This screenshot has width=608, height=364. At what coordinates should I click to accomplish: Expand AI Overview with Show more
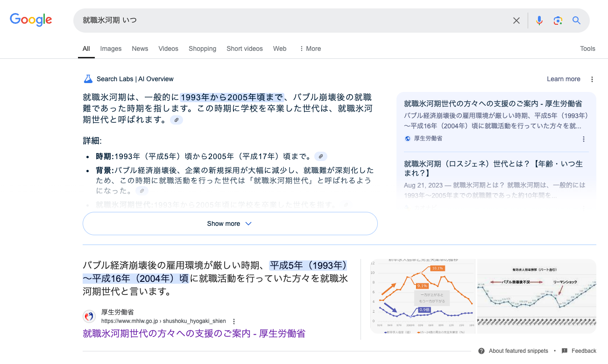(x=230, y=224)
